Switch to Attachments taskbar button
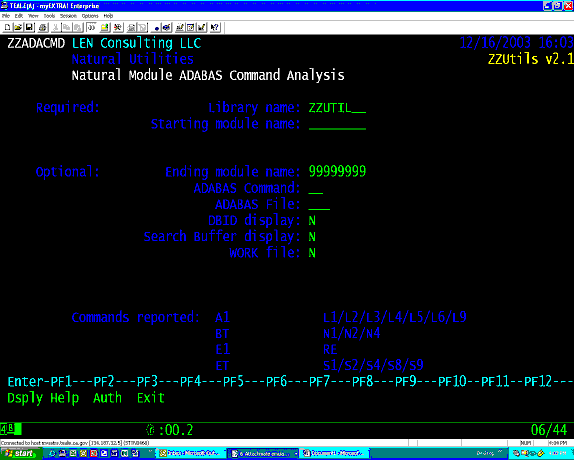 pos(263,454)
